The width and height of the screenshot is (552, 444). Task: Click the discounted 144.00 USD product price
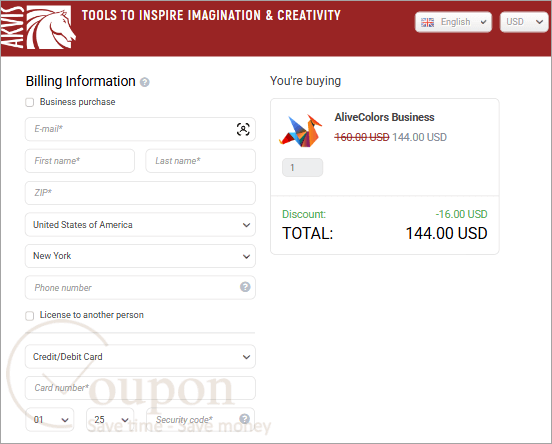click(419, 137)
